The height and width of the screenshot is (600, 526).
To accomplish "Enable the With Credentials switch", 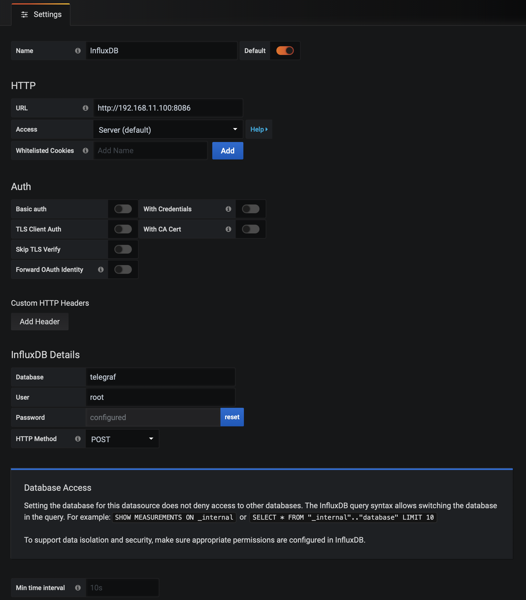I will (x=251, y=209).
